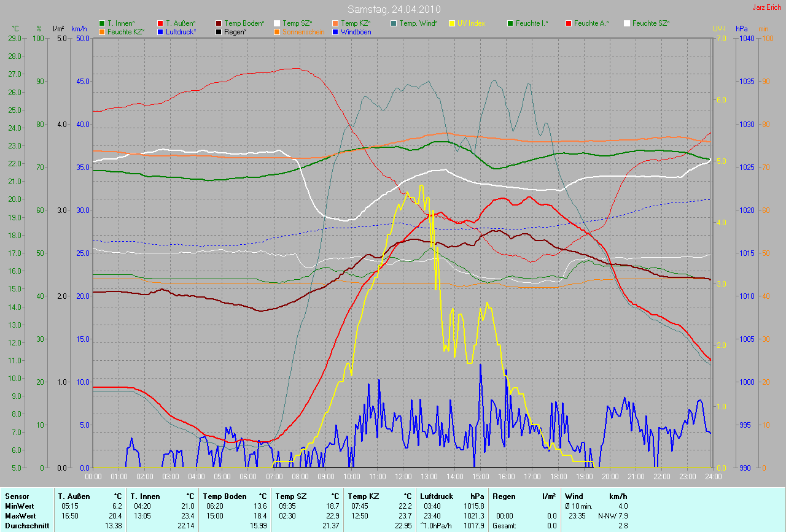The height and width of the screenshot is (532, 786).
Task: Click the dark red Temp Boden legend swatch
Action: tap(219, 23)
